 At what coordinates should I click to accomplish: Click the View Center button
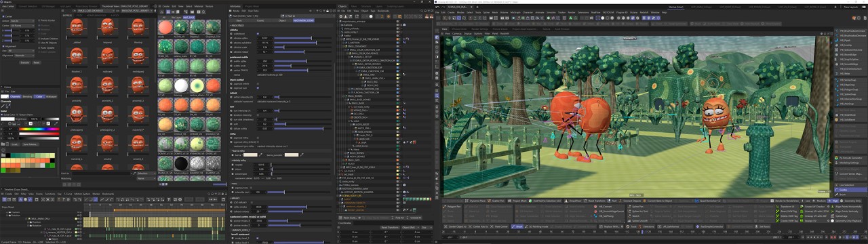point(499,226)
